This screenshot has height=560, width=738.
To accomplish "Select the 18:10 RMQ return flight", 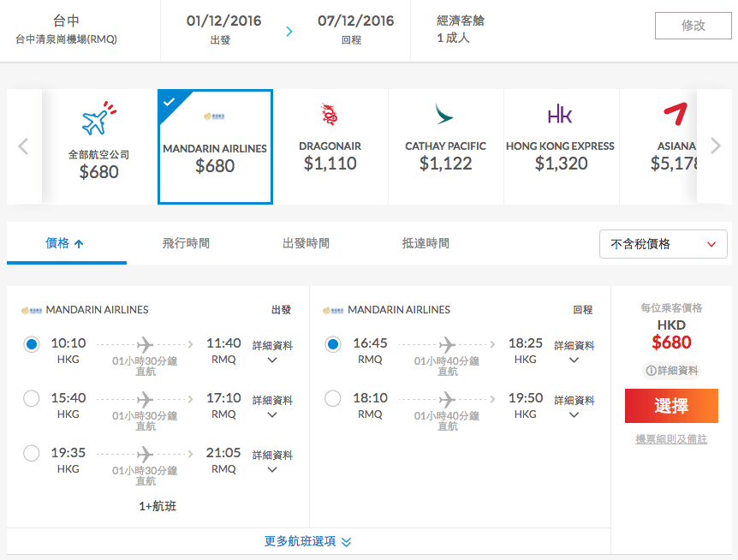I will coord(333,398).
